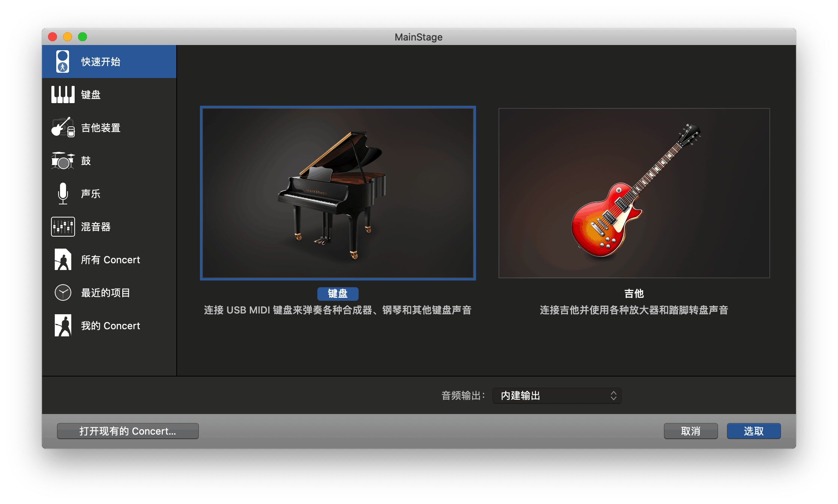Click the blue 键盘 label badge
The image size is (838, 504).
click(337, 294)
